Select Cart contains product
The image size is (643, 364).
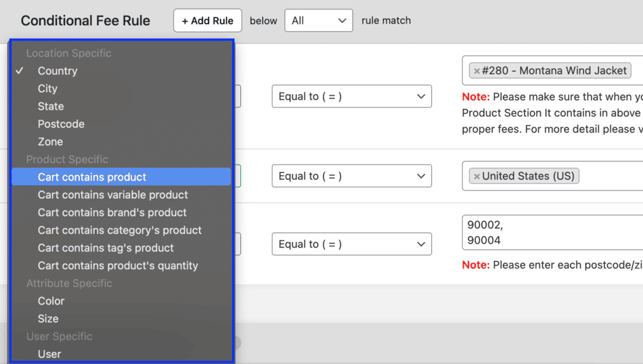[x=121, y=177]
